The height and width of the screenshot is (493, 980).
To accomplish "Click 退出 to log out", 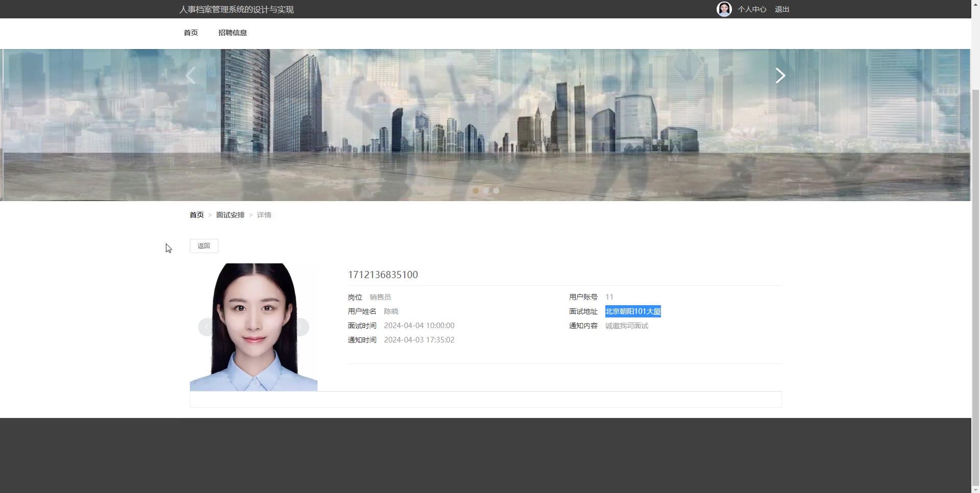I will pos(782,9).
